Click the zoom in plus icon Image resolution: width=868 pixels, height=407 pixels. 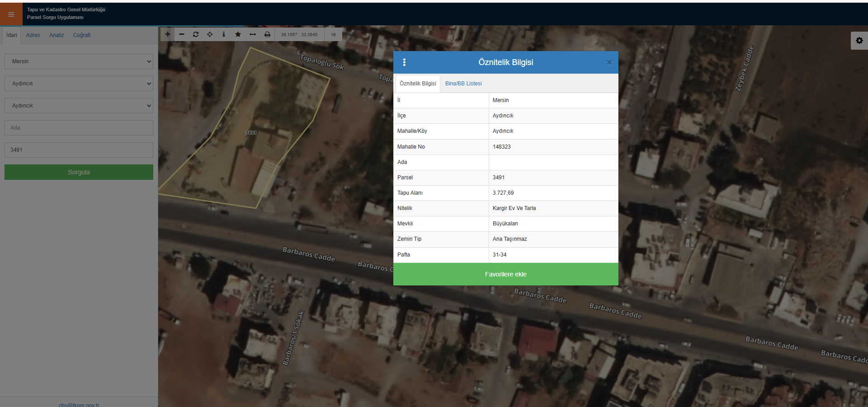[x=168, y=34]
